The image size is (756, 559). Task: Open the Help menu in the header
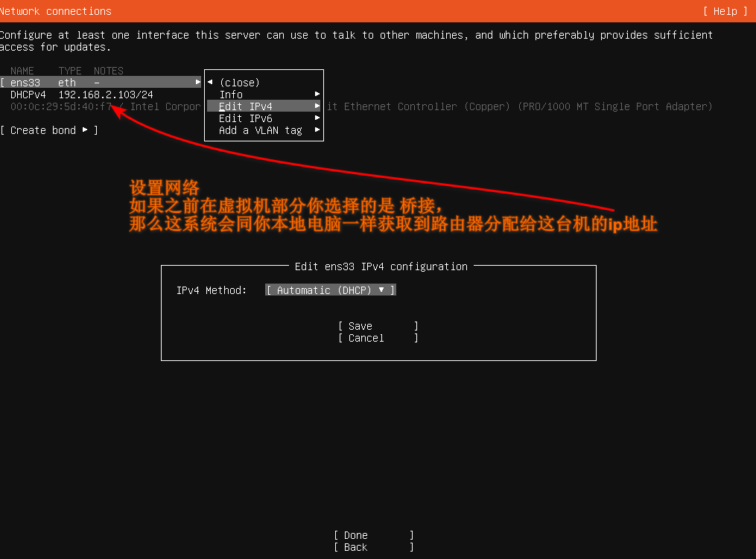click(x=724, y=11)
